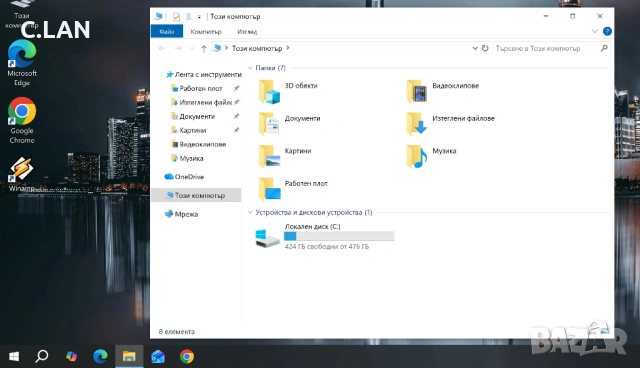640x368 pixels.
Task: Open the recent locations dropdown arrow
Action: (192, 48)
